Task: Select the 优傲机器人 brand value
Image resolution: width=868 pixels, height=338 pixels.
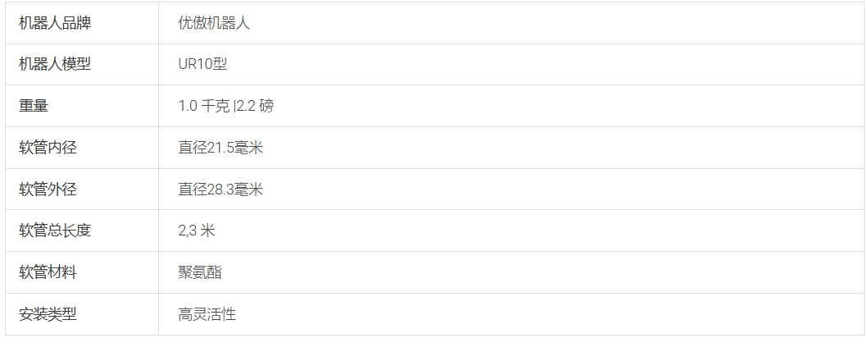Action: [214, 23]
